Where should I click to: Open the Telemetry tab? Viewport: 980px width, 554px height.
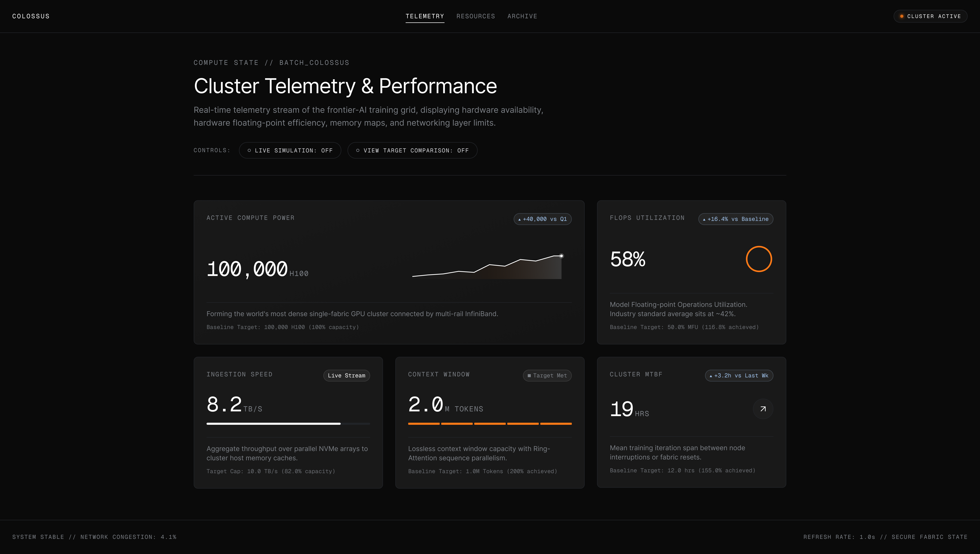tap(425, 16)
